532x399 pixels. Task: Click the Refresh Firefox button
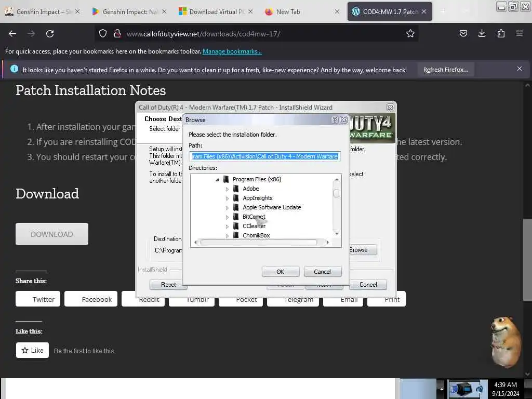pos(445,70)
